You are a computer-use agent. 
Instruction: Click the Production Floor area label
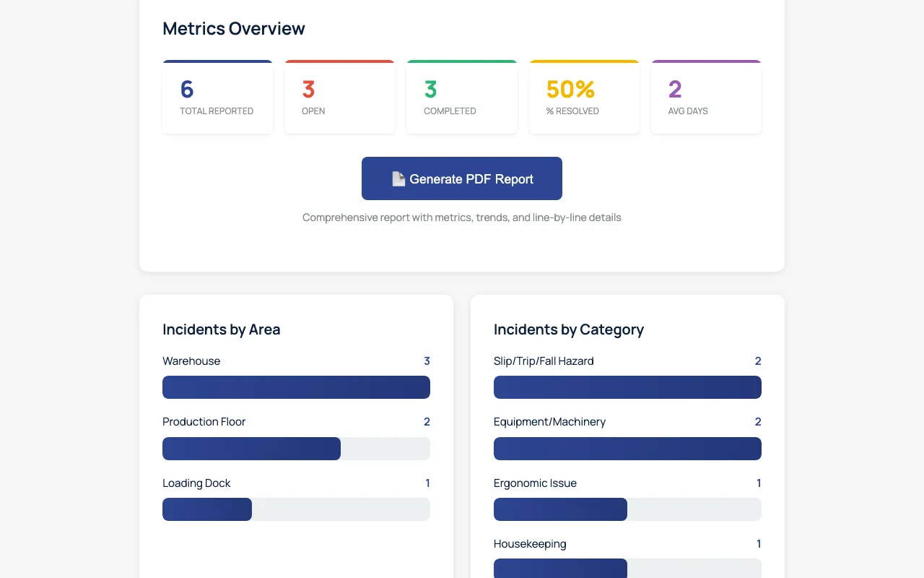pyautogui.click(x=204, y=422)
